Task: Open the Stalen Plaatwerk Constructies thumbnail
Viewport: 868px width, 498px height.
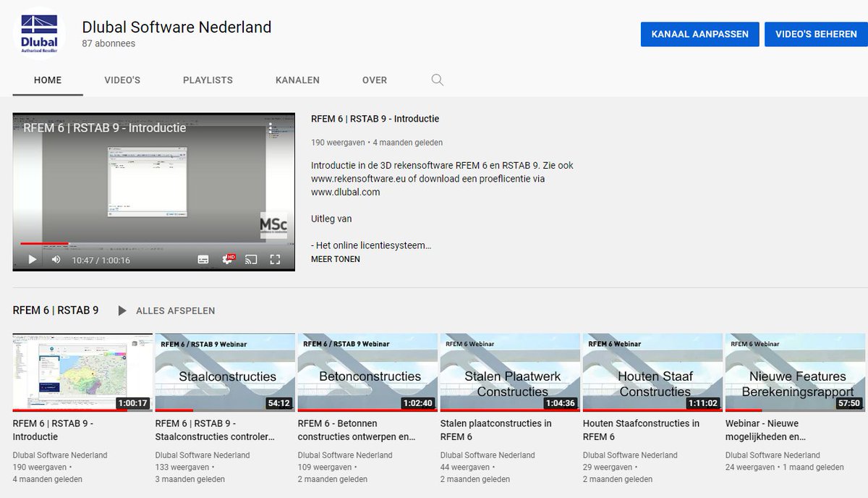Action: click(x=510, y=372)
